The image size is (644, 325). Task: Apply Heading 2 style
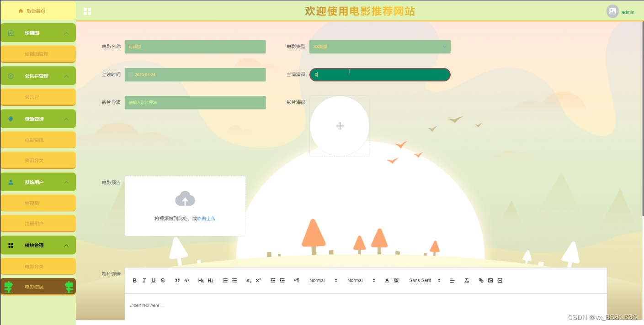pos(211,280)
